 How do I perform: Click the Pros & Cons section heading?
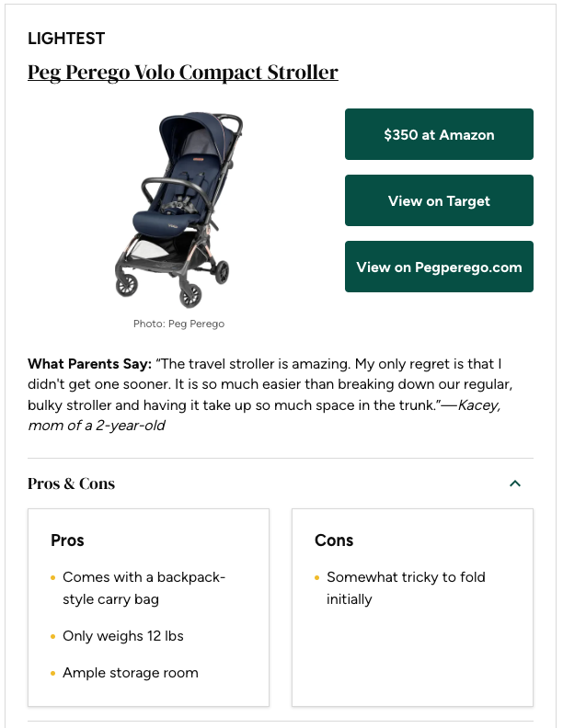click(x=72, y=483)
